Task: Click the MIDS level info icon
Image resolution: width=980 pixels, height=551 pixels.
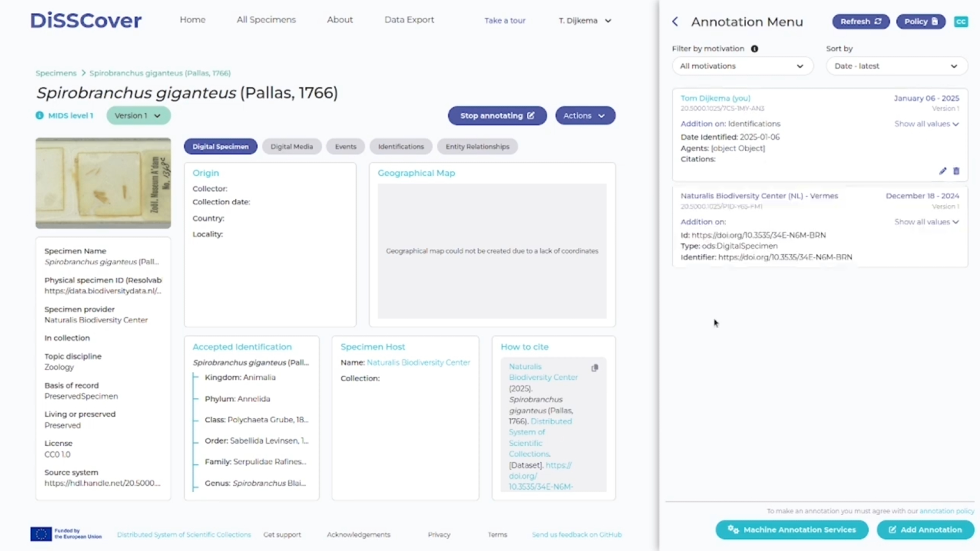Action: click(40, 116)
